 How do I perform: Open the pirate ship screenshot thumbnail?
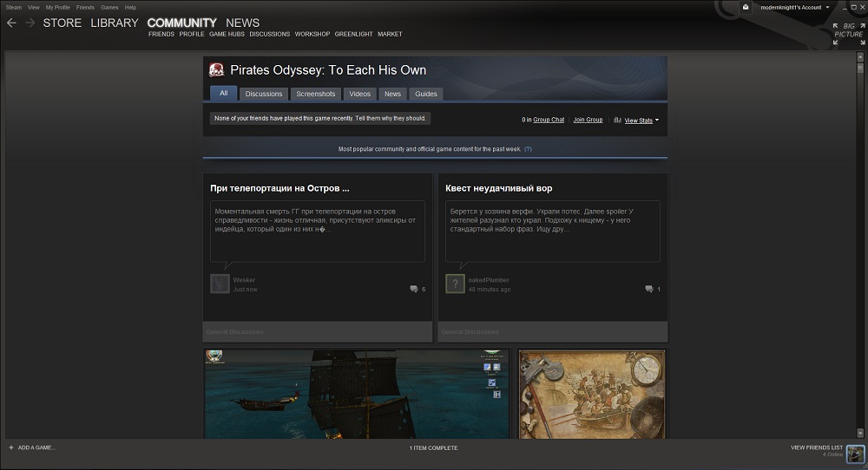pyautogui.click(x=356, y=394)
